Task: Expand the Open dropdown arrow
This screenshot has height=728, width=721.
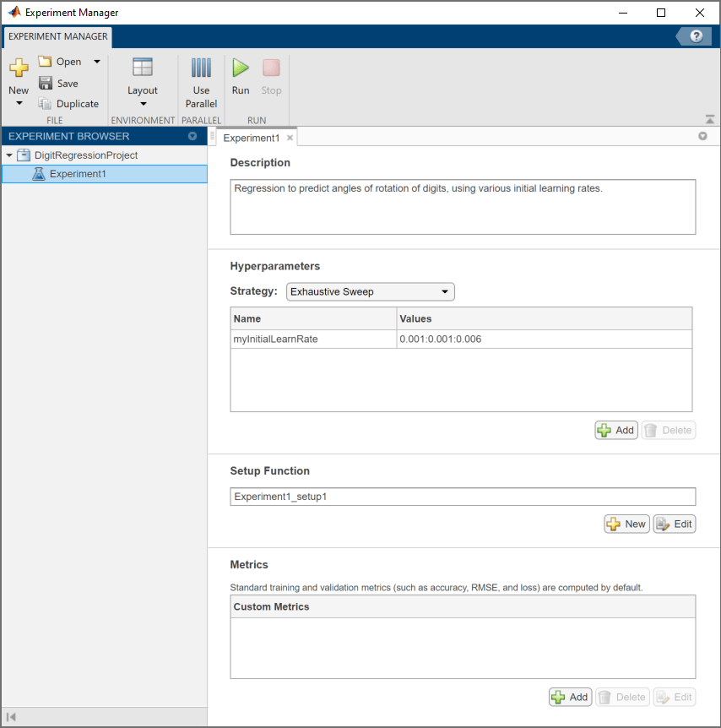Action: (x=97, y=62)
